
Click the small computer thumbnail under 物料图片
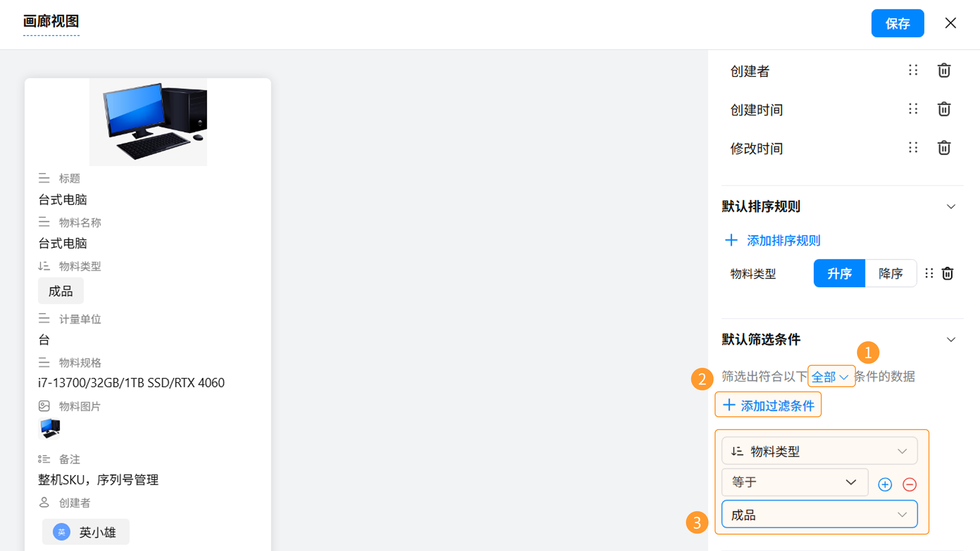pyautogui.click(x=50, y=429)
